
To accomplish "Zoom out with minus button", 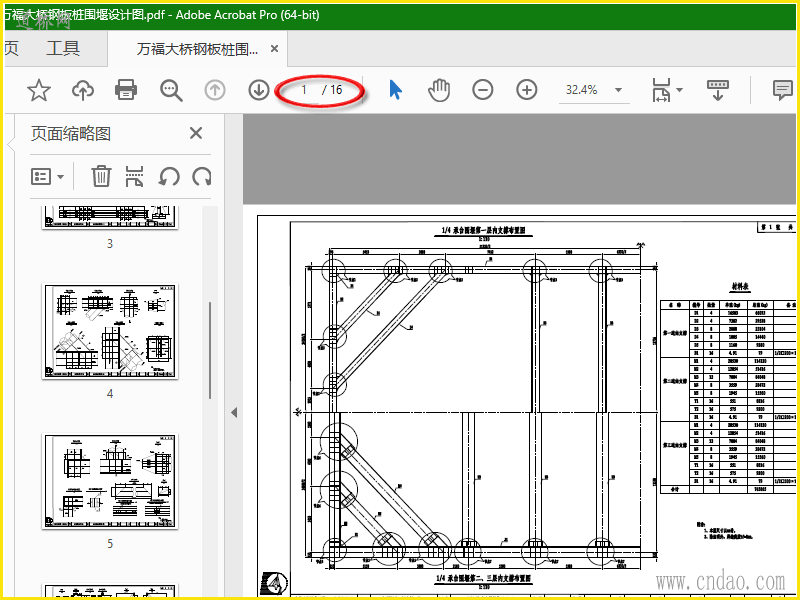I will click(483, 90).
